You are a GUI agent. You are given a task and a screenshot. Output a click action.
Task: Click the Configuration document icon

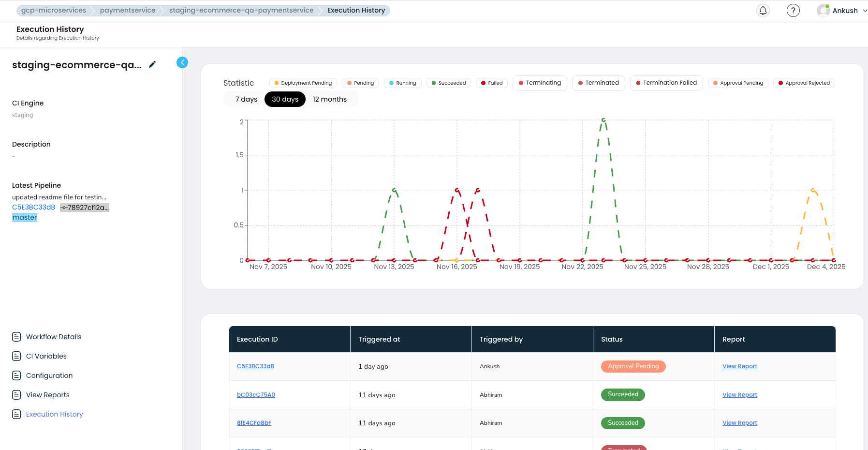pyautogui.click(x=16, y=375)
